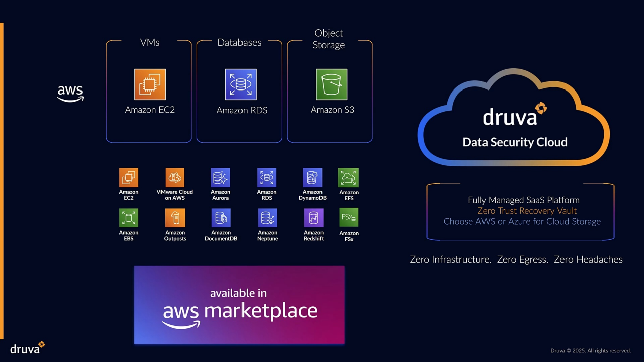The image size is (644, 362).
Task: Select the Amazon EFS icon
Action: (x=348, y=177)
